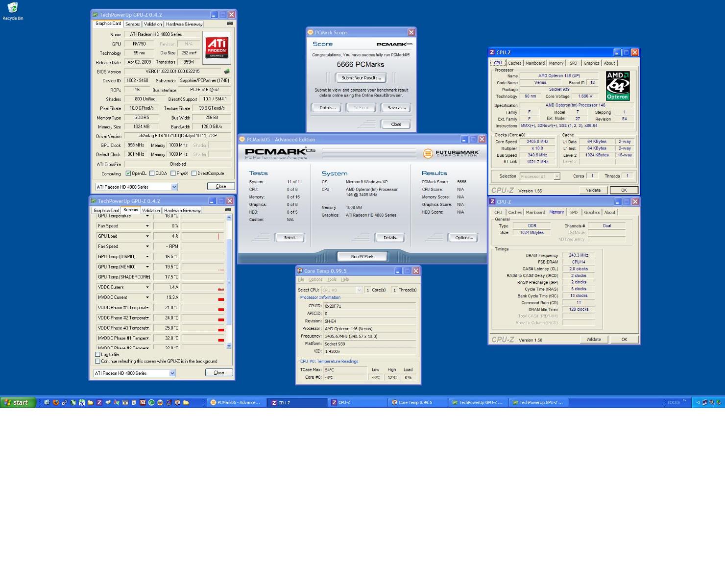
Task: Open card selector dropdown in GPU-Z Graphics Card window
Action: click(x=174, y=187)
